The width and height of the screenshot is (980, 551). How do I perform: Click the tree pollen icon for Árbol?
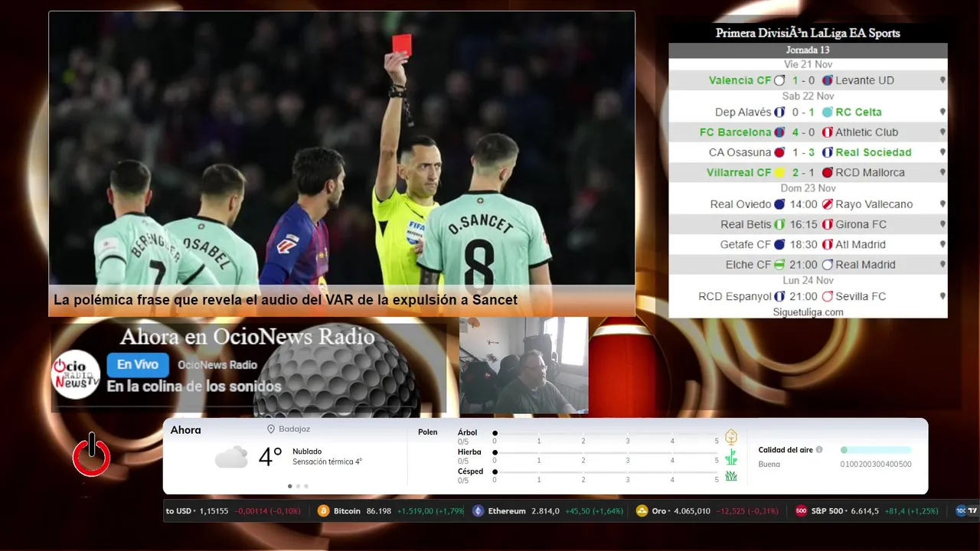pos(731,437)
